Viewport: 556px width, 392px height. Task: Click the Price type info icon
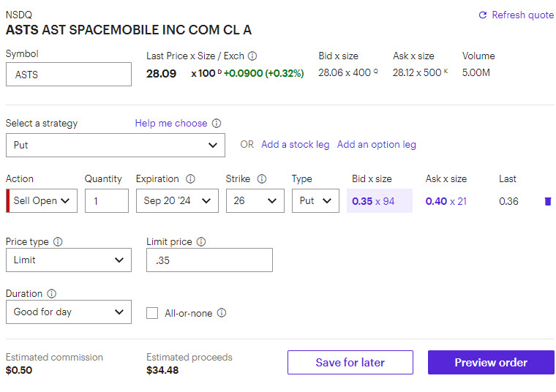[58, 241]
